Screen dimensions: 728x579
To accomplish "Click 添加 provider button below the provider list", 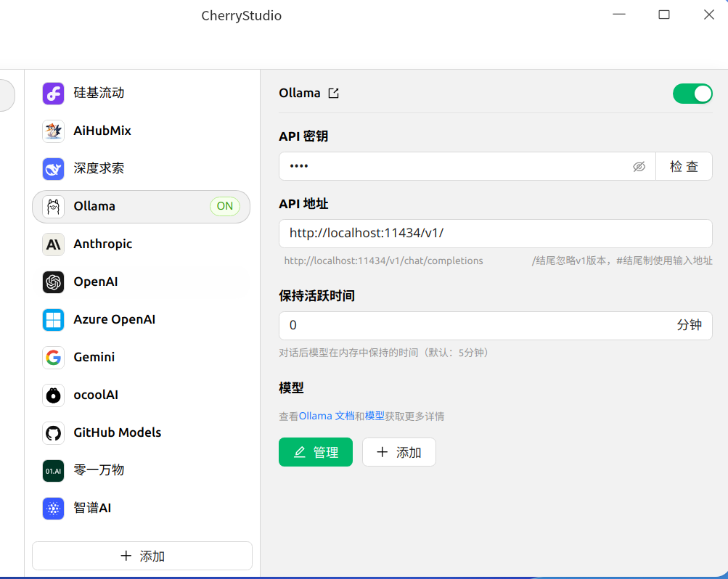I will [x=142, y=556].
